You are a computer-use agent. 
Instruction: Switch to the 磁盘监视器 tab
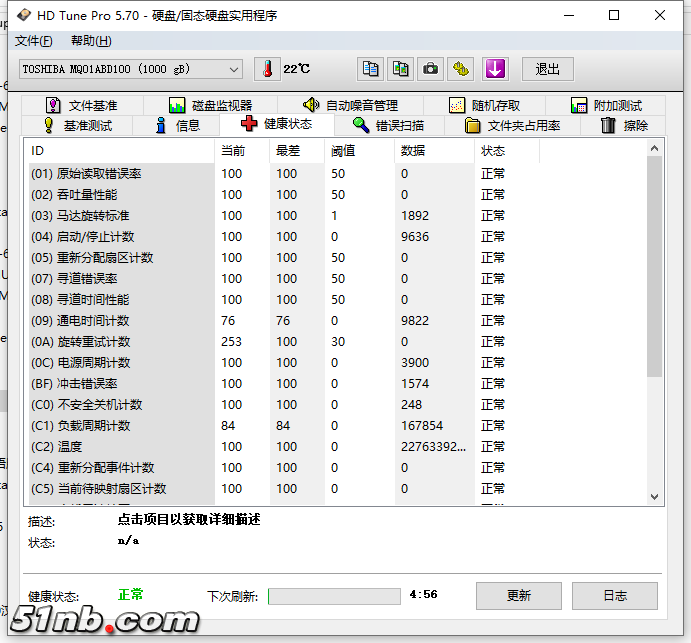(x=210, y=105)
